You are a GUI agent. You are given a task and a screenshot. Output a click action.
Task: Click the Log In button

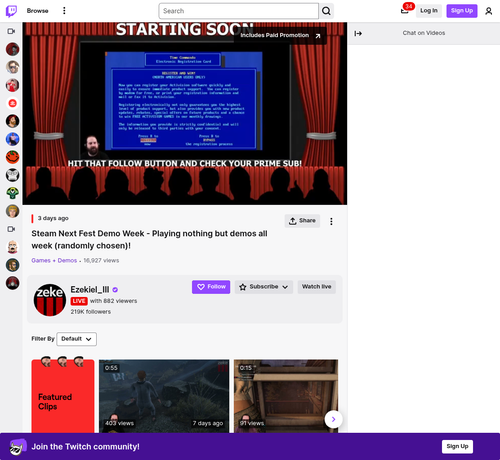tap(429, 11)
